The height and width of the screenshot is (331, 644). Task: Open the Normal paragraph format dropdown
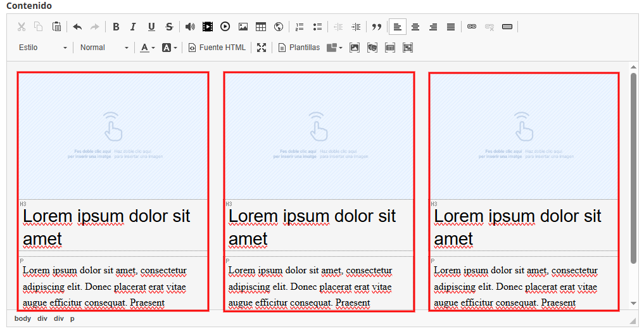tap(104, 48)
